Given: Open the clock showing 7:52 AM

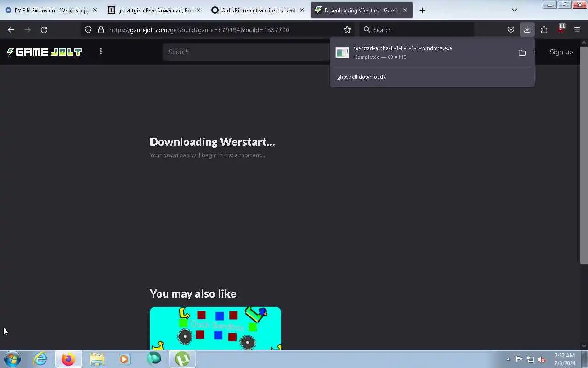Looking at the screenshot, I should (x=565, y=359).
